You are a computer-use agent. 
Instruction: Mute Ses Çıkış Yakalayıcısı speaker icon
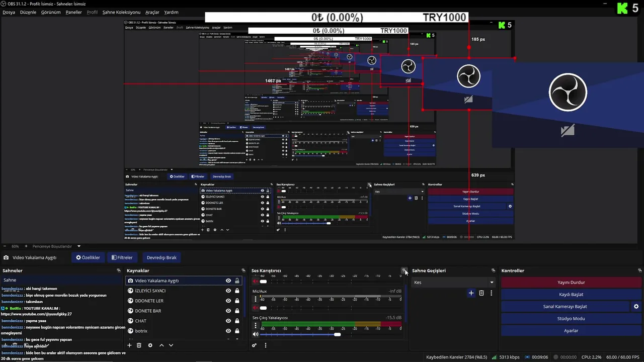pos(256,334)
